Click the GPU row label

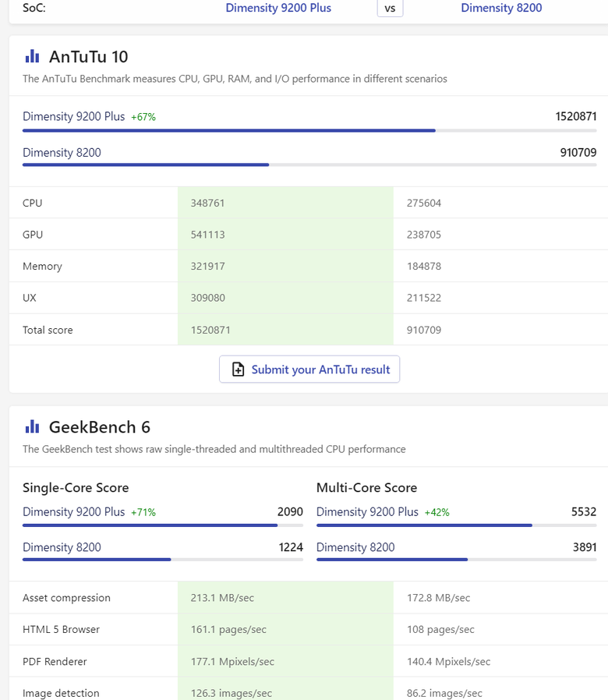point(33,235)
